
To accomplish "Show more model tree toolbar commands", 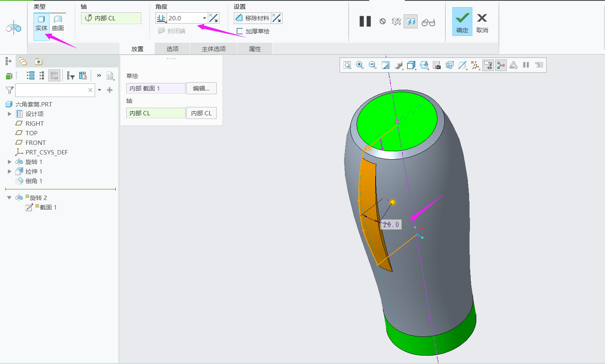I will [99, 75].
